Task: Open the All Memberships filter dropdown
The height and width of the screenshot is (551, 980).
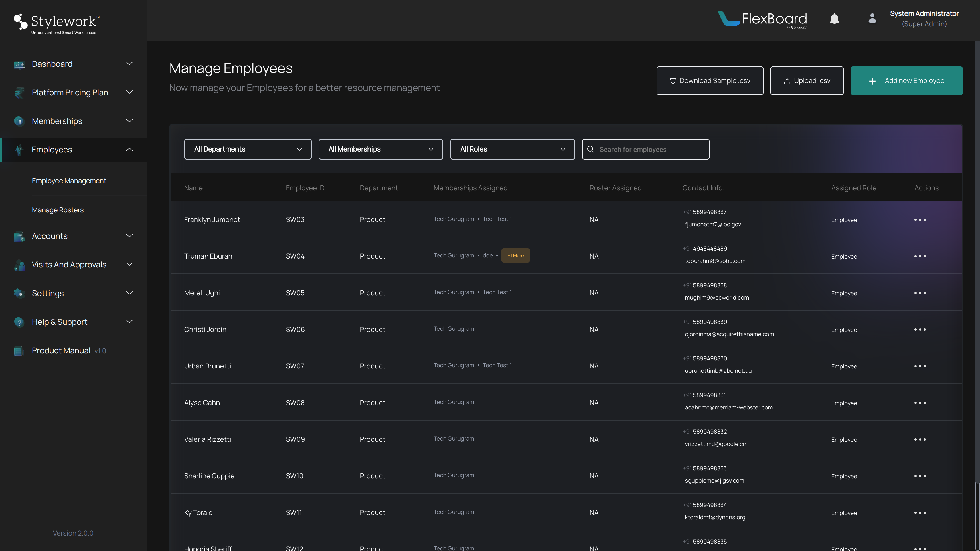Action: pyautogui.click(x=380, y=149)
